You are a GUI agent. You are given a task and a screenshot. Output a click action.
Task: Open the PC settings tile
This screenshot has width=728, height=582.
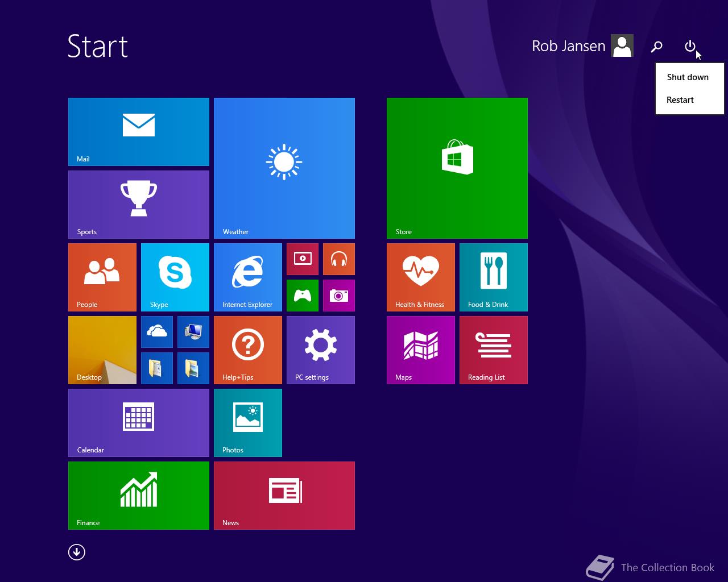321,350
